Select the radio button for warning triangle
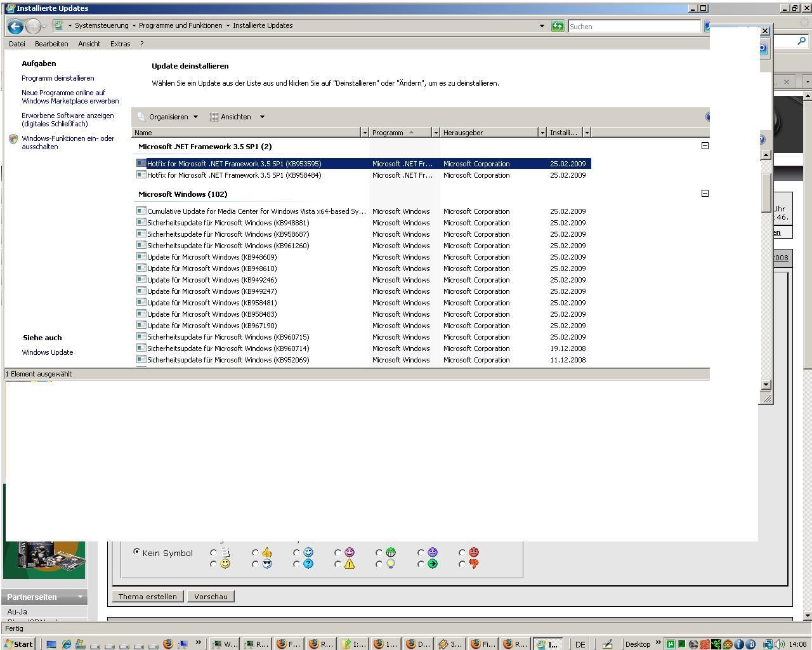 pyautogui.click(x=337, y=564)
